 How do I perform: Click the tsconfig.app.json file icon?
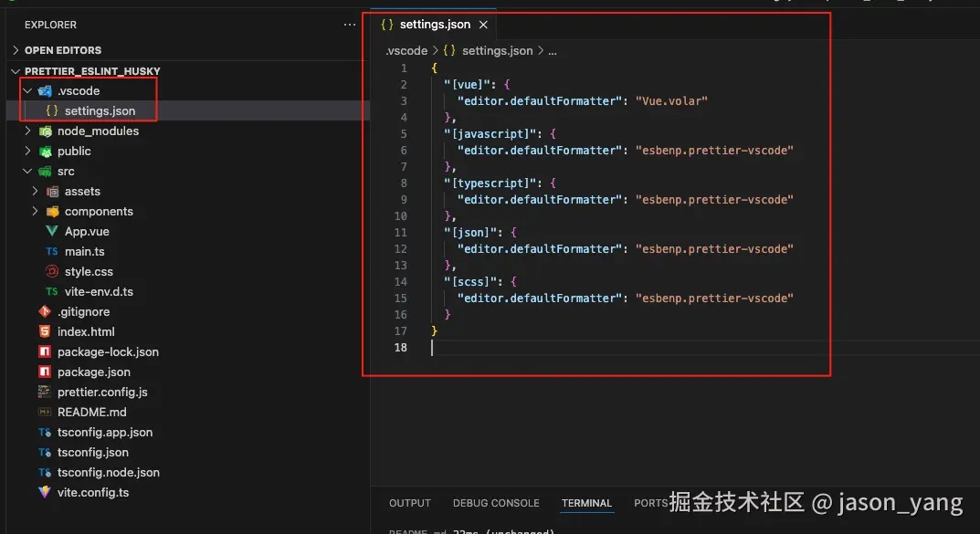[x=45, y=432]
